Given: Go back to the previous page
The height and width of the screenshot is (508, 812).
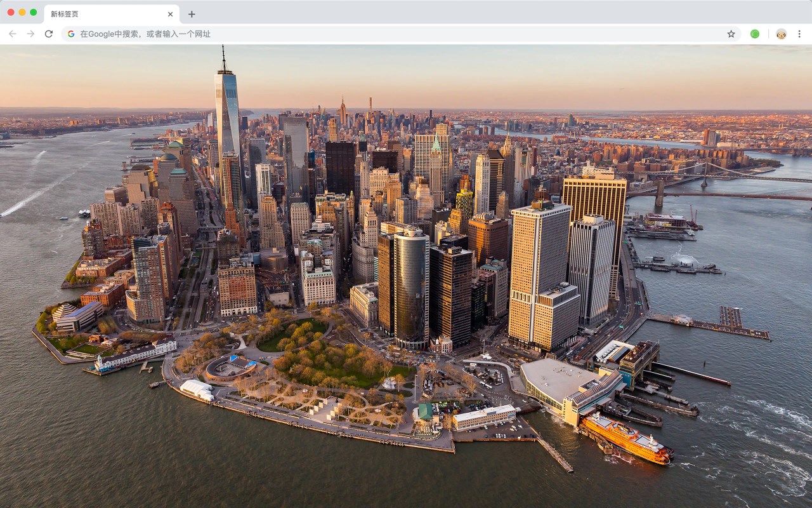Looking at the screenshot, I should point(13,34).
